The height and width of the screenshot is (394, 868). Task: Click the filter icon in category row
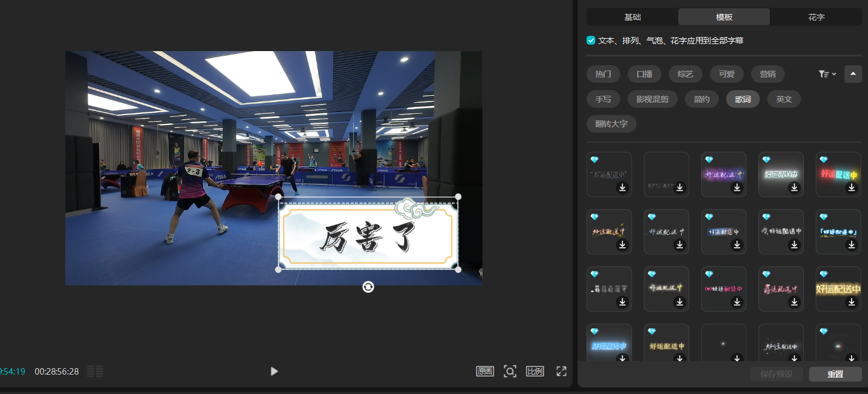827,74
